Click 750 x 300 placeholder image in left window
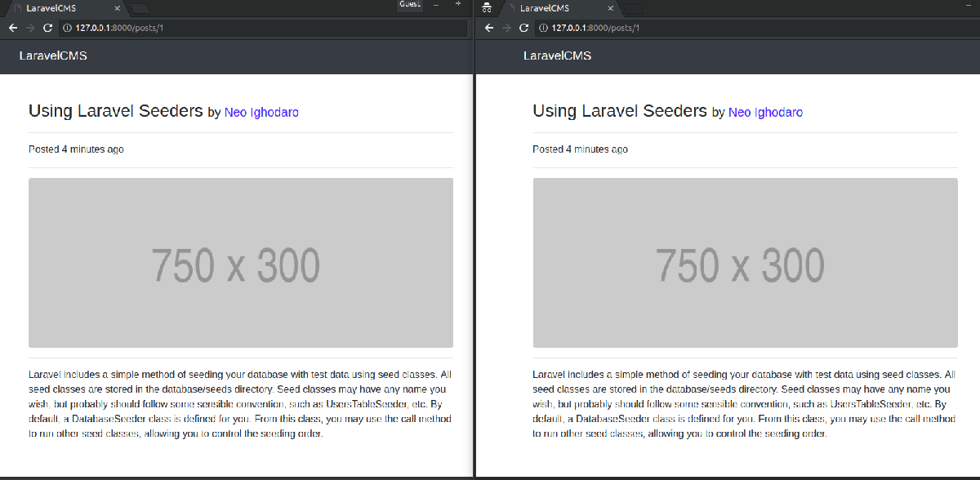The height and width of the screenshot is (480, 980). pyautogui.click(x=241, y=263)
